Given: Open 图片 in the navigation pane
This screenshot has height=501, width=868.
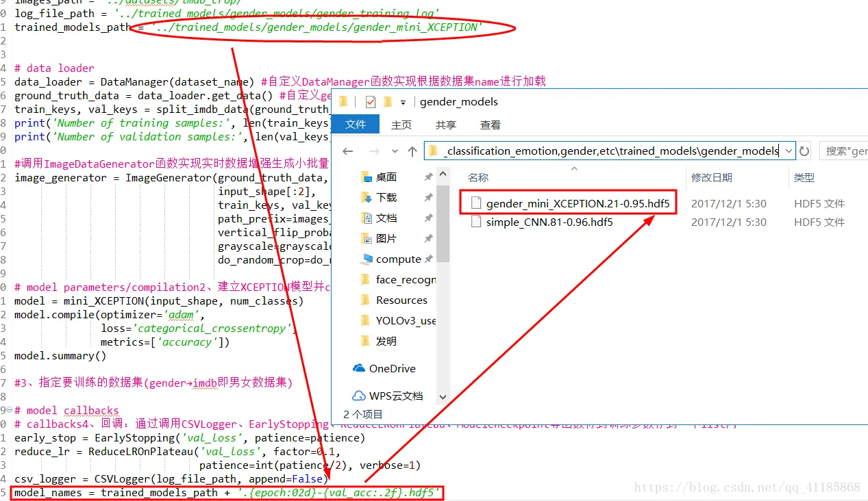Looking at the screenshot, I should point(386,238).
